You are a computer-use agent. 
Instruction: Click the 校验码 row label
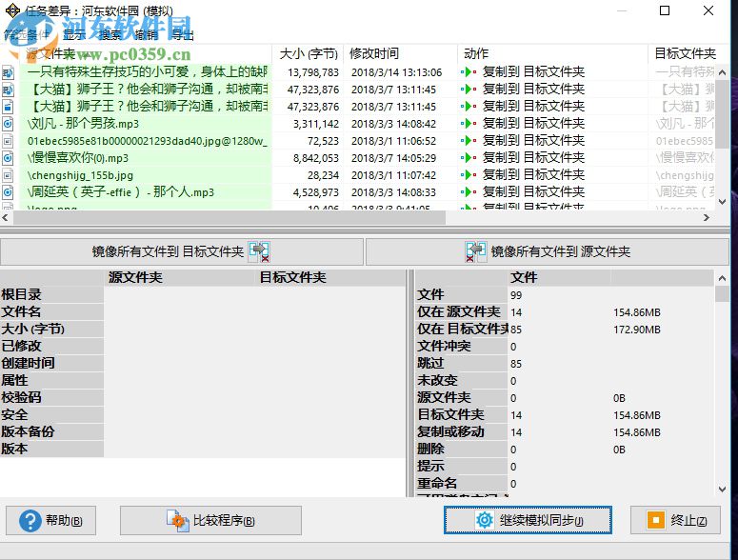click(x=21, y=398)
